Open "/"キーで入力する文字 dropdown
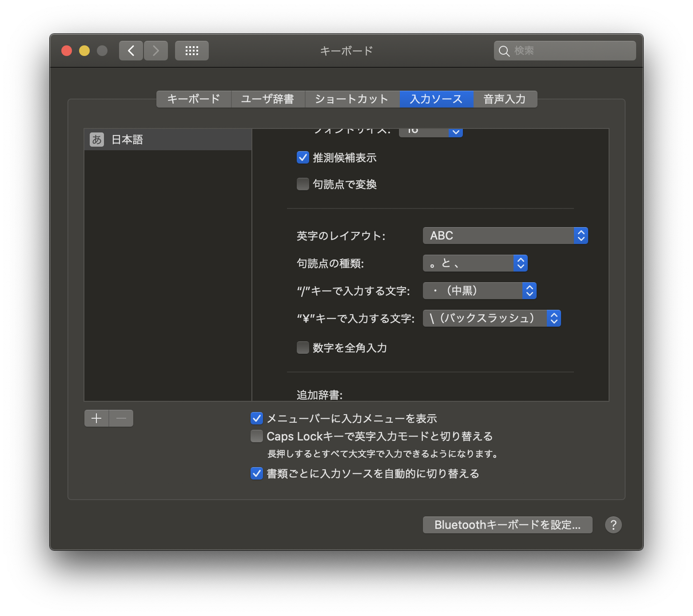Image resolution: width=693 pixels, height=616 pixels. pos(480,291)
